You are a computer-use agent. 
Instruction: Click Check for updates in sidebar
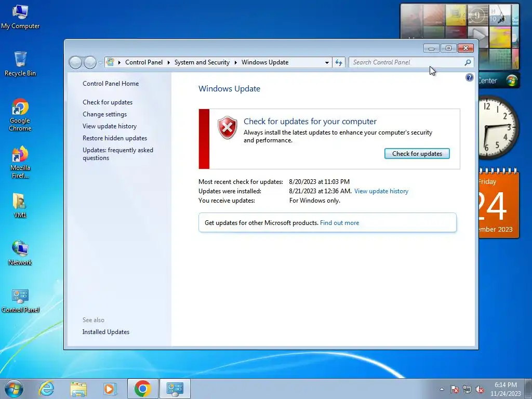[108, 102]
